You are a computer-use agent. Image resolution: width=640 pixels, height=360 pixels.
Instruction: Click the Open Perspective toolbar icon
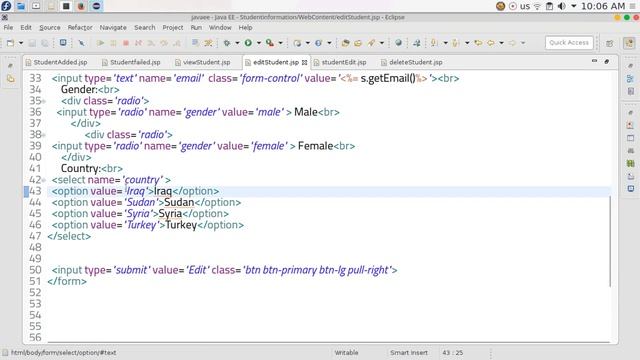tap(610, 43)
